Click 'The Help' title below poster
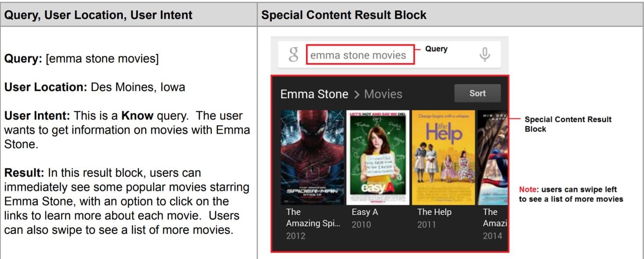Image resolution: width=644 pixels, height=259 pixels. coord(434,212)
